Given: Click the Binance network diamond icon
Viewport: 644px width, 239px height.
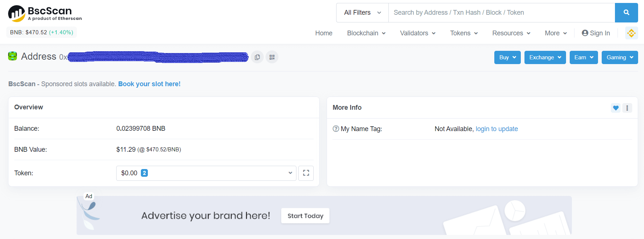Looking at the screenshot, I should point(631,33).
